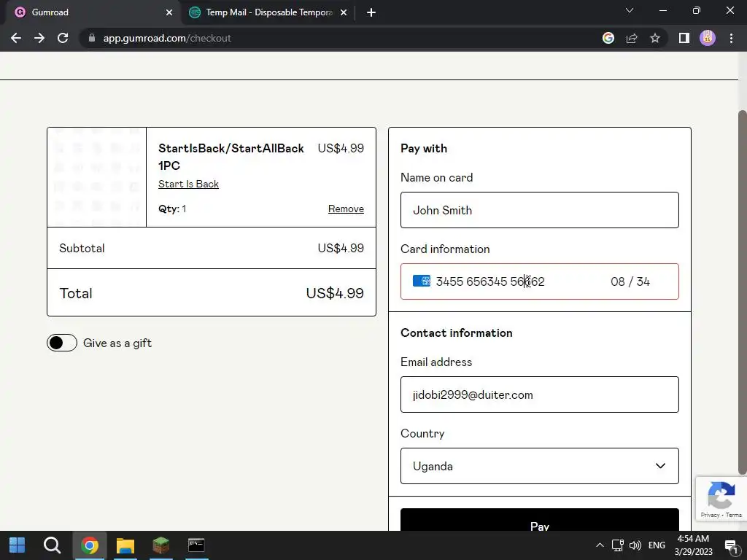Open File Explorer from taskbar

coord(125,545)
